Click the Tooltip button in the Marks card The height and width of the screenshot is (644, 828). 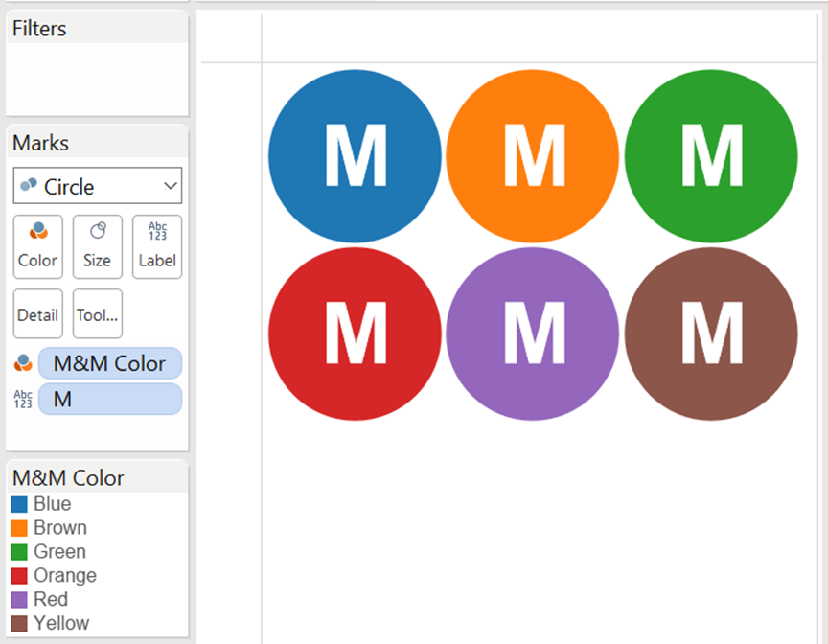tap(97, 313)
